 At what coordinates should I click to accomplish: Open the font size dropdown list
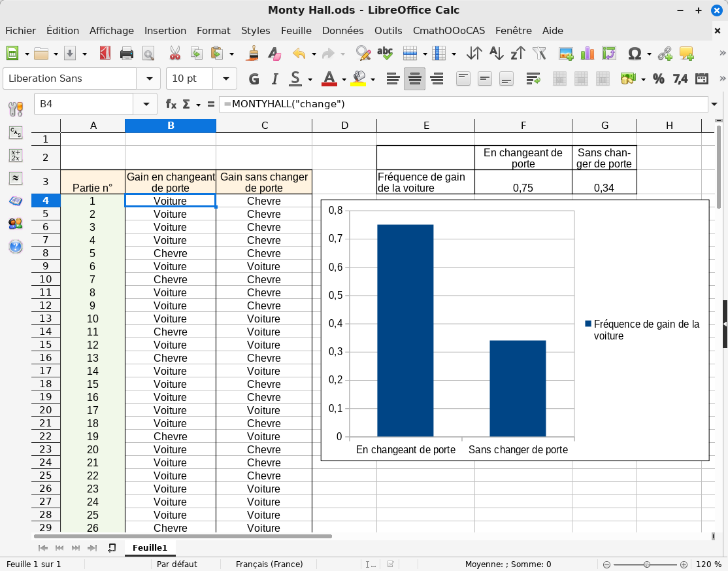225,78
